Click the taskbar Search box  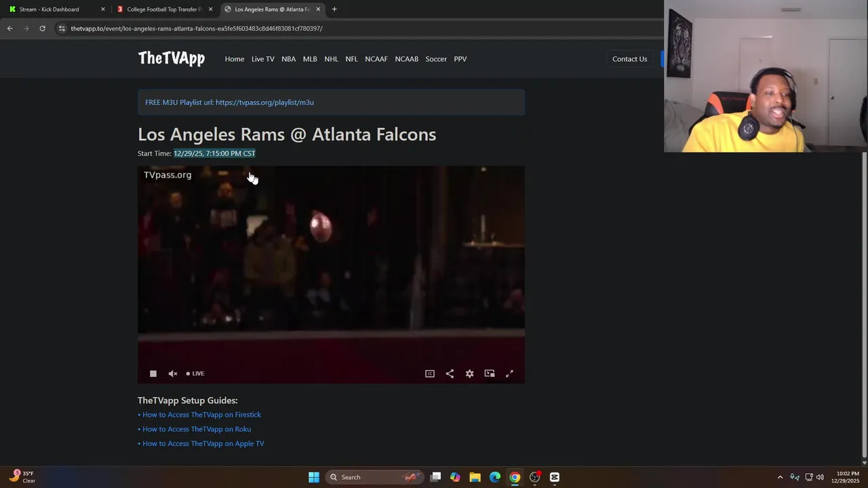pos(374,477)
